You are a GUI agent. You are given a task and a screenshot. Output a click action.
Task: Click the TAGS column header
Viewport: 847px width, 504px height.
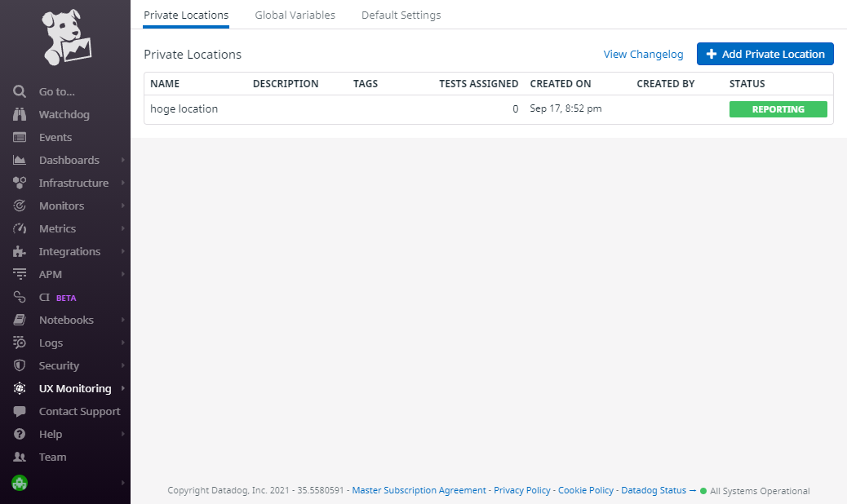[366, 84]
